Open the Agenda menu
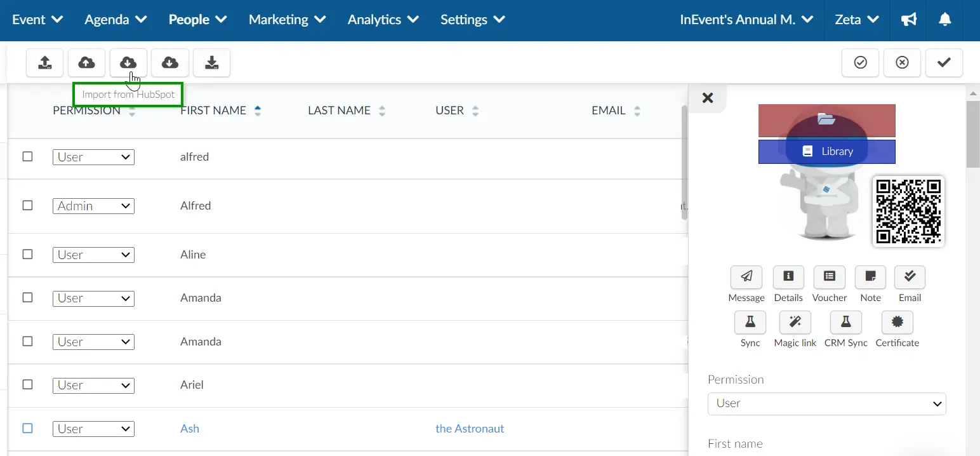 pos(116,20)
